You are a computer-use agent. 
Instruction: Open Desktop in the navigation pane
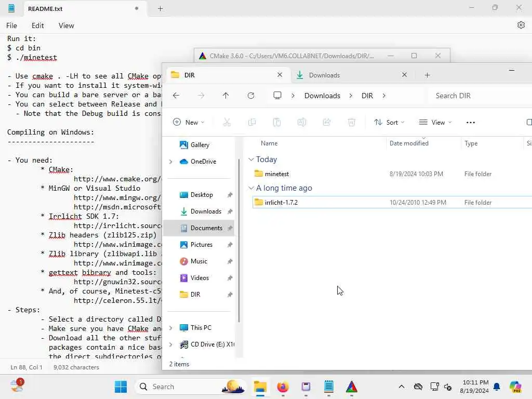point(201,195)
